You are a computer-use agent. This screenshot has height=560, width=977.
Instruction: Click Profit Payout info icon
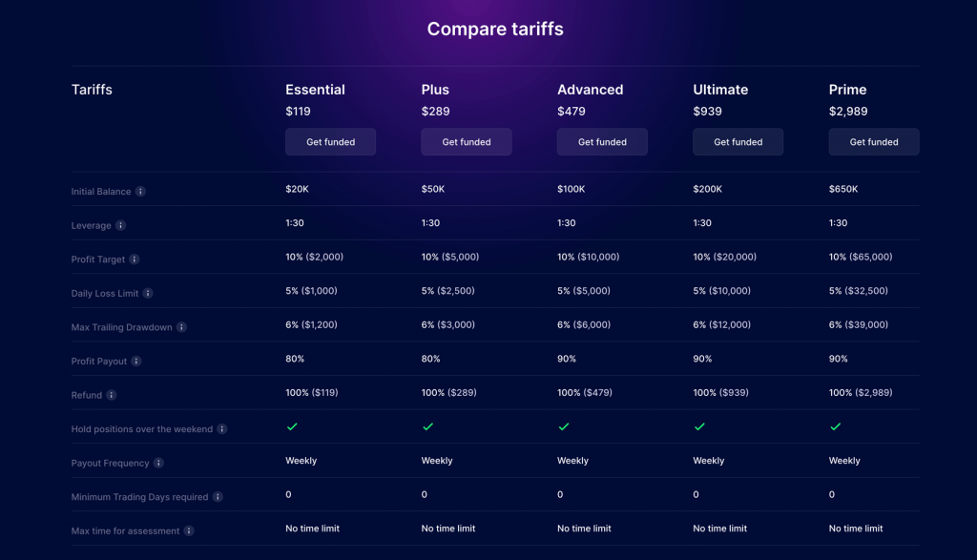[136, 362]
